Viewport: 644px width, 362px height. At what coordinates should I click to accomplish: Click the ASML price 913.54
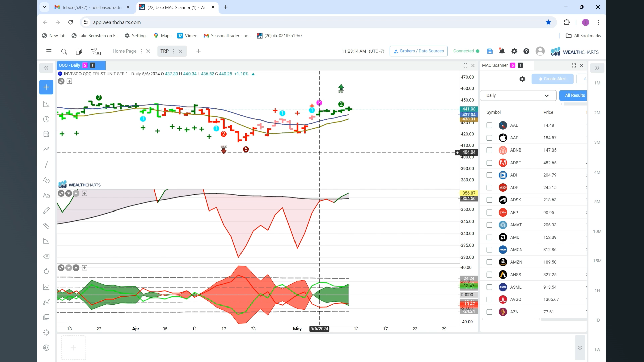pyautogui.click(x=550, y=287)
